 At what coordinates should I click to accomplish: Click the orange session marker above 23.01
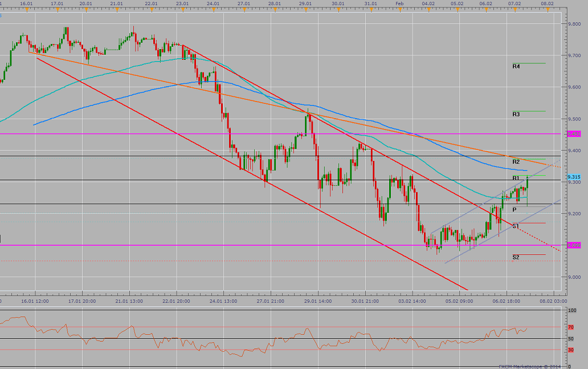coord(182,7)
